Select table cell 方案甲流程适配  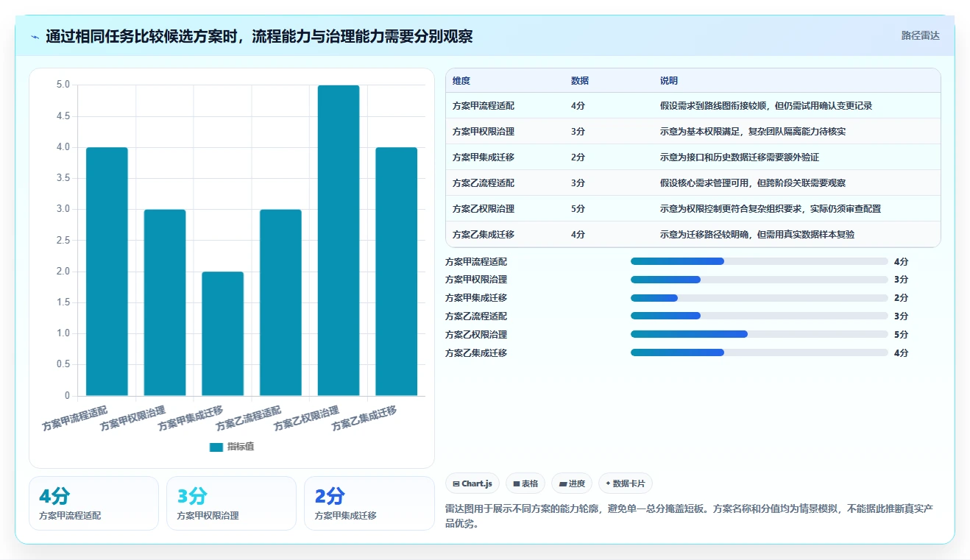click(484, 106)
